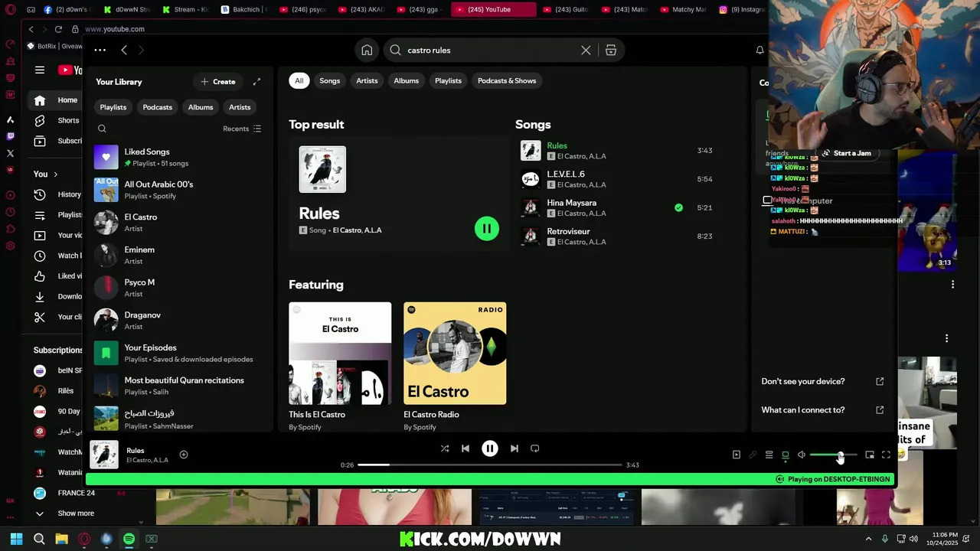The width and height of the screenshot is (980, 551).
Task: Enter full screen player view
Action: tap(886, 455)
